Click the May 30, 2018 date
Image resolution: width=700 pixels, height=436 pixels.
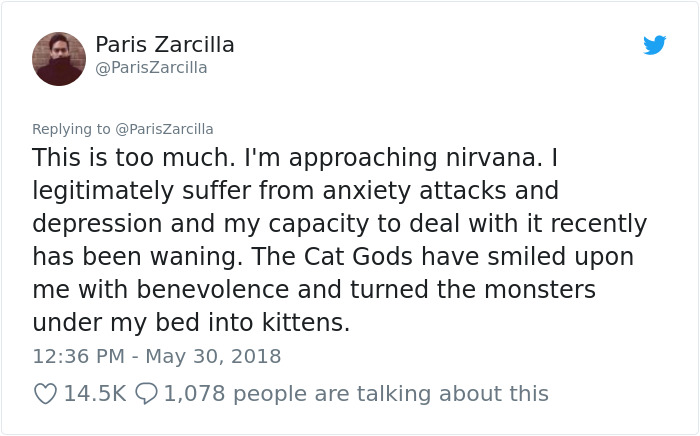point(214,356)
